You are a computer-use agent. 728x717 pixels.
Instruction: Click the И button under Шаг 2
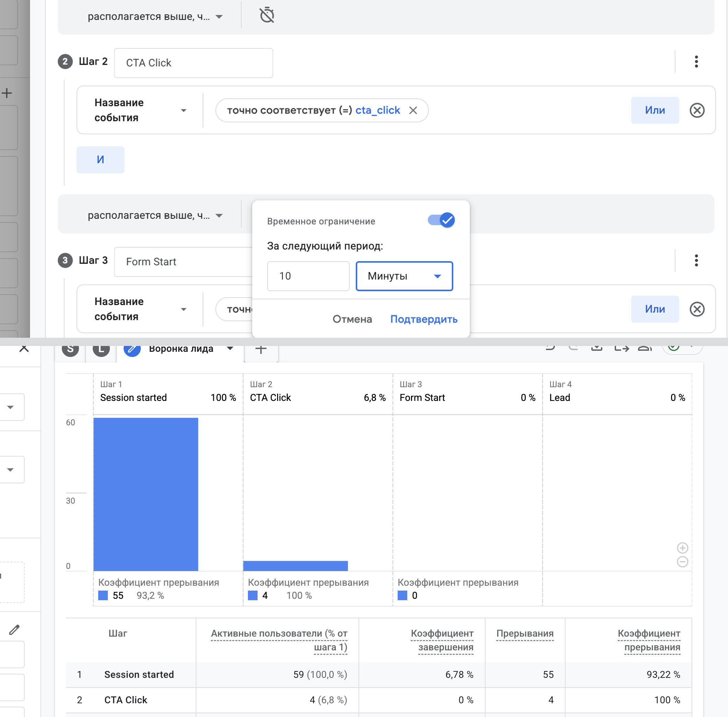pos(101,160)
